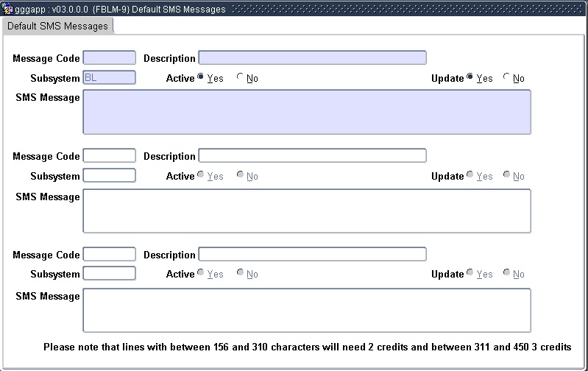Focus the first record's Message Code field
Screen dimensions: 588x371
pyautogui.click(x=110, y=58)
